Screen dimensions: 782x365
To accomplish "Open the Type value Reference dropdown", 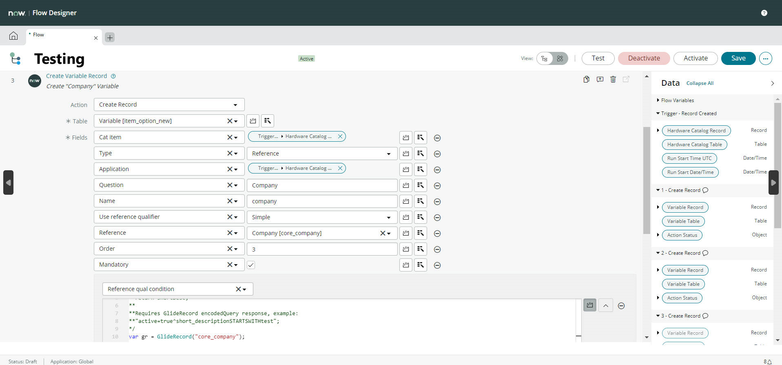I will click(x=322, y=154).
